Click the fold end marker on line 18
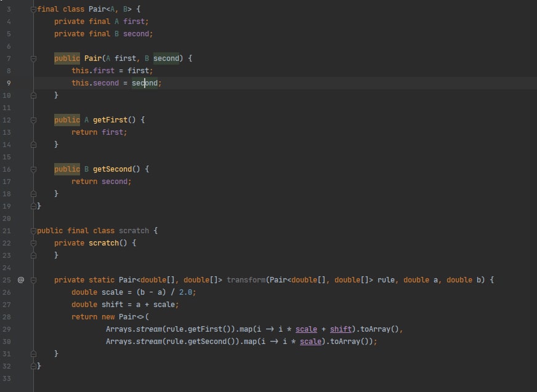Image resolution: width=537 pixels, height=392 pixels. [x=33, y=194]
